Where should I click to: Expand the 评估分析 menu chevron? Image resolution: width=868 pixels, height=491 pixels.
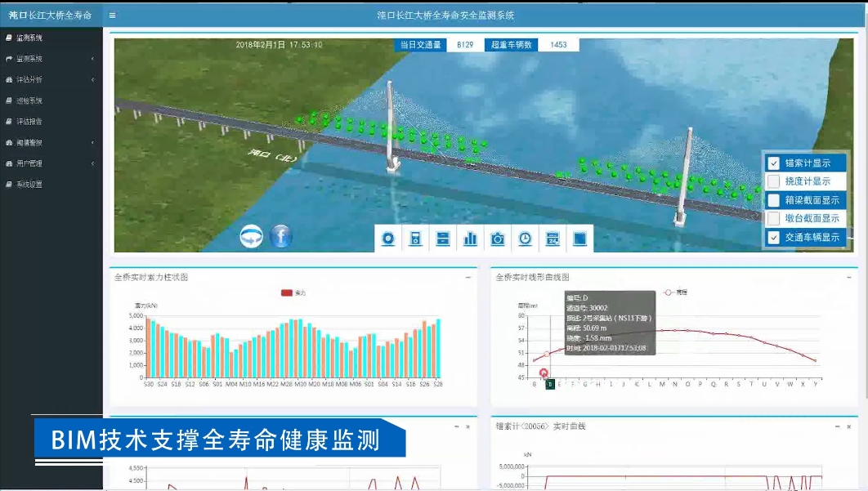click(92, 80)
